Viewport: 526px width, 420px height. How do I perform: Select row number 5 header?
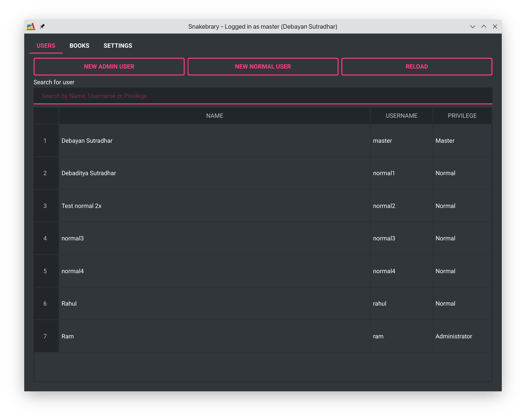[46, 271]
